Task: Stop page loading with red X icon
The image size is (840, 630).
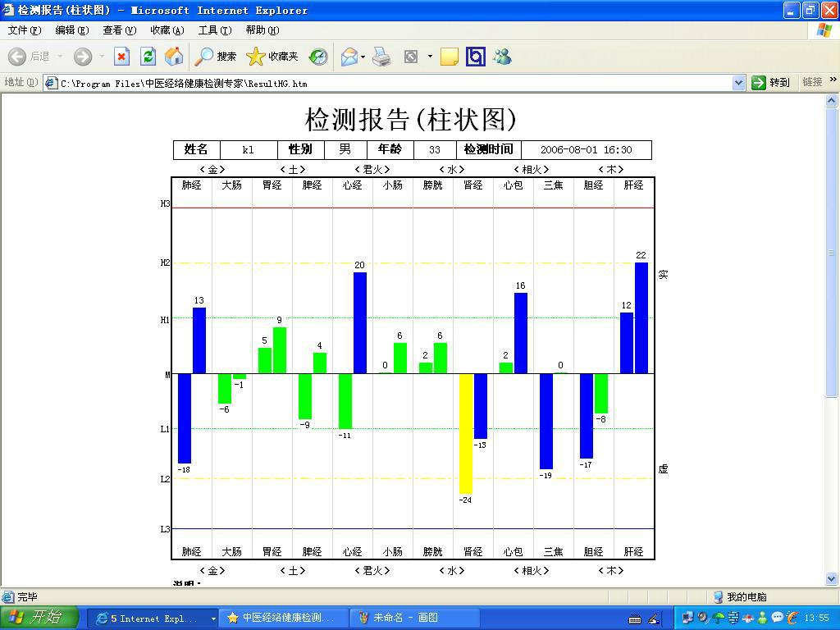Action: [121, 57]
